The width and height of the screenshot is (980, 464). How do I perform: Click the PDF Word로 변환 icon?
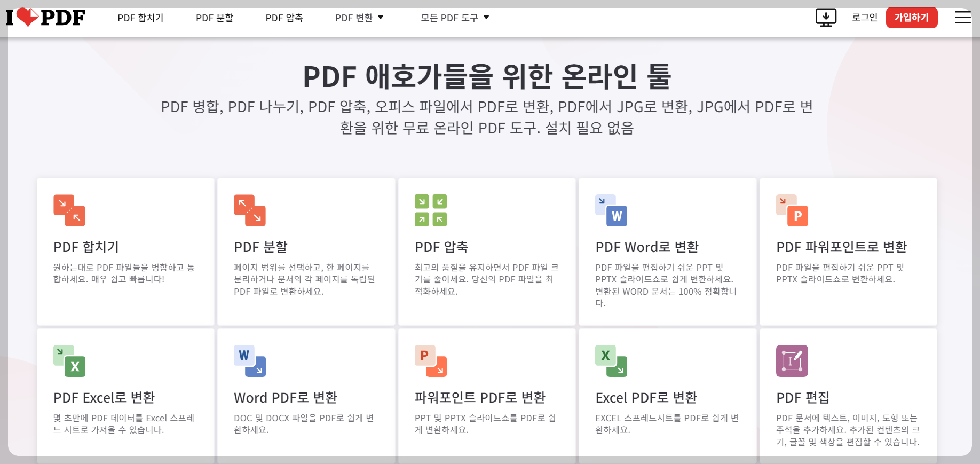click(x=611, y=210)
